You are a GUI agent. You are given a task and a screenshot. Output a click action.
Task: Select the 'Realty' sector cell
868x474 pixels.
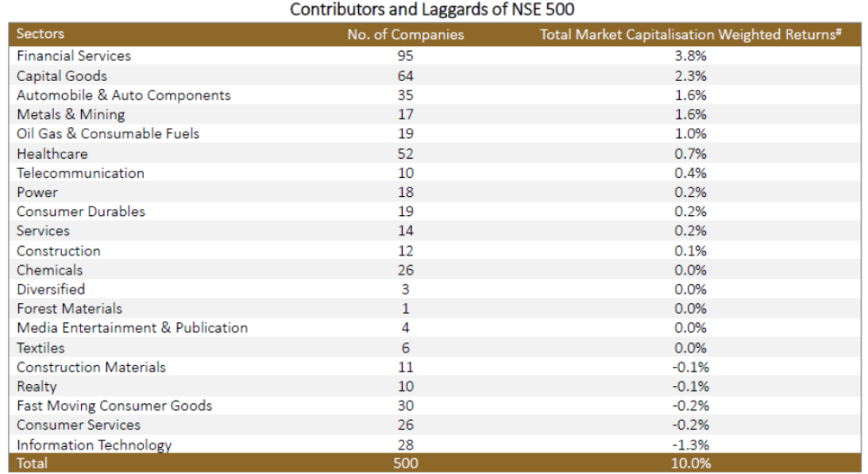[37, 387]
